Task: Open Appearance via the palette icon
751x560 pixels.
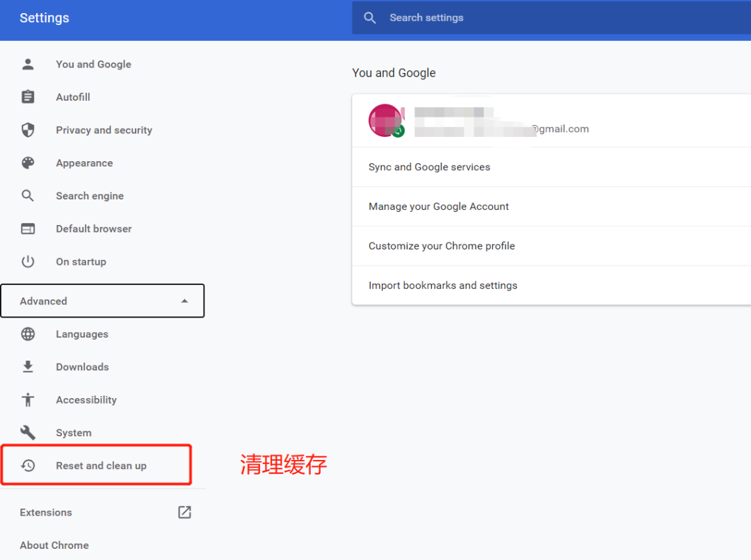Action: tap(28, 163)
